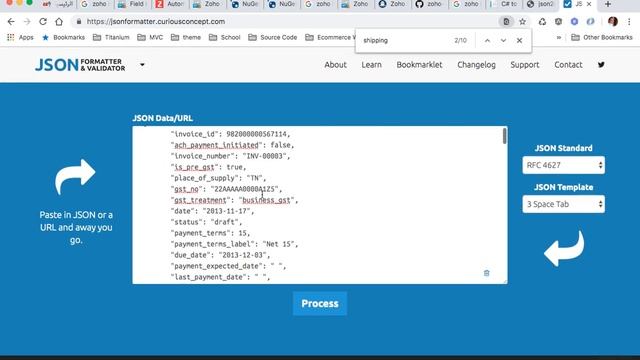Open Chrome three-dot menu
This screenshot has height=360, width=640.
[x=629, y=22]
